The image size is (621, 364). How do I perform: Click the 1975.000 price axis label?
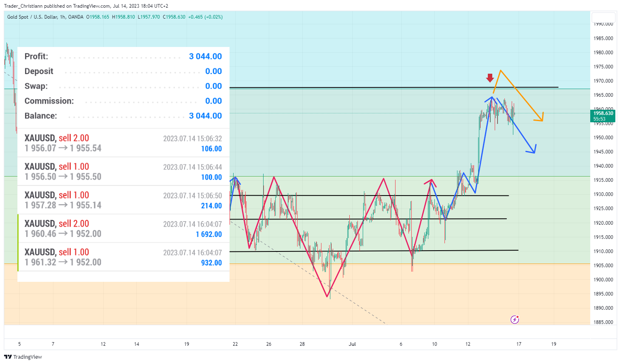[x=603, y=67]
